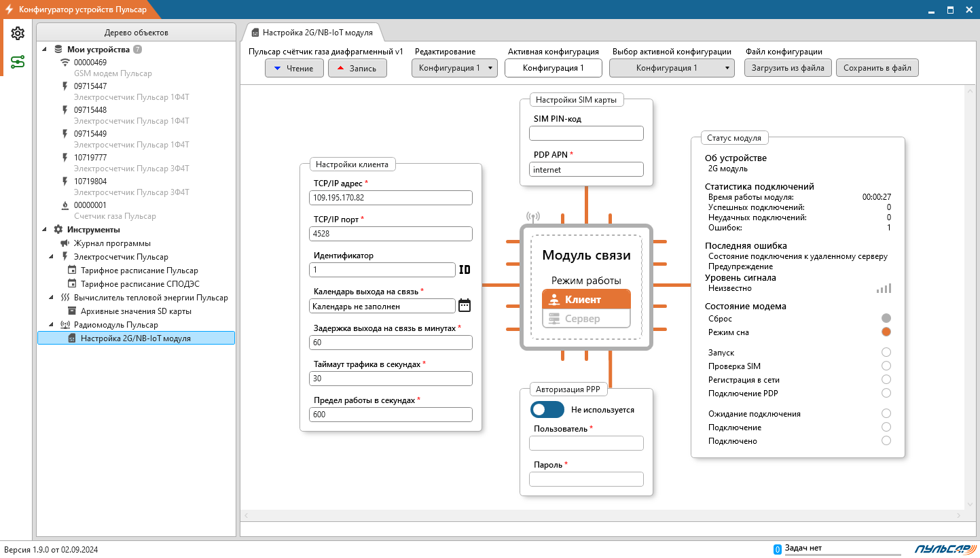The width and height of the screenshot is (980, 558).
Task: Click the Запись button
Action: 357,68
